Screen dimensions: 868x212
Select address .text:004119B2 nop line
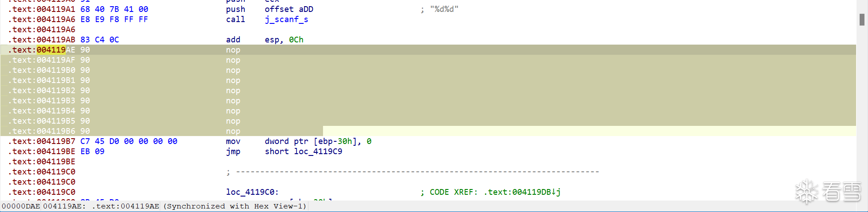click(x=428, y=91)
